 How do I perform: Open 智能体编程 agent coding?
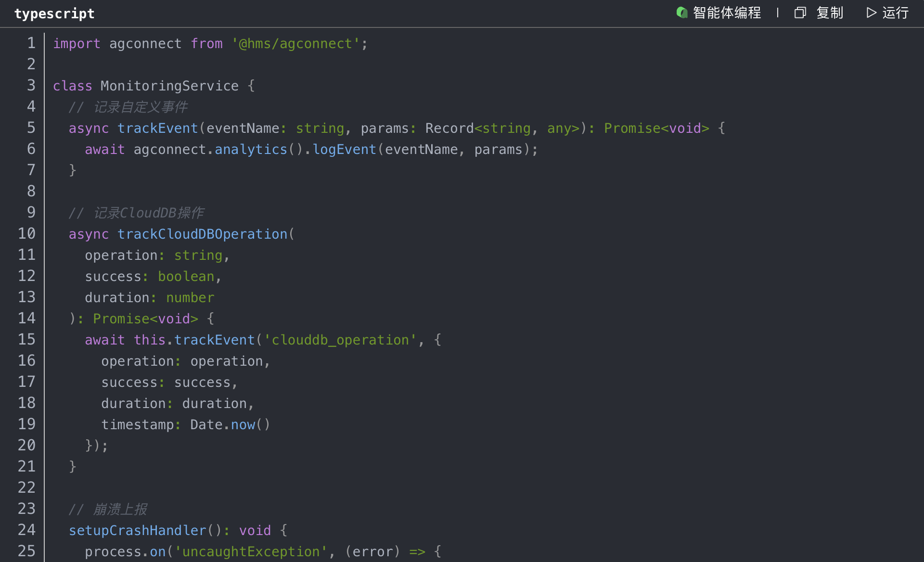(x=727, y=13)
